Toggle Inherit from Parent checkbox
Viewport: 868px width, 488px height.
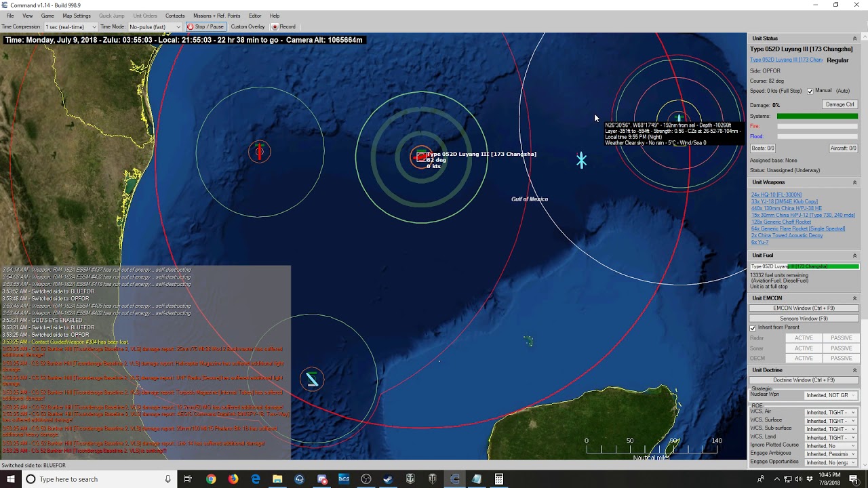pos(753,328)
